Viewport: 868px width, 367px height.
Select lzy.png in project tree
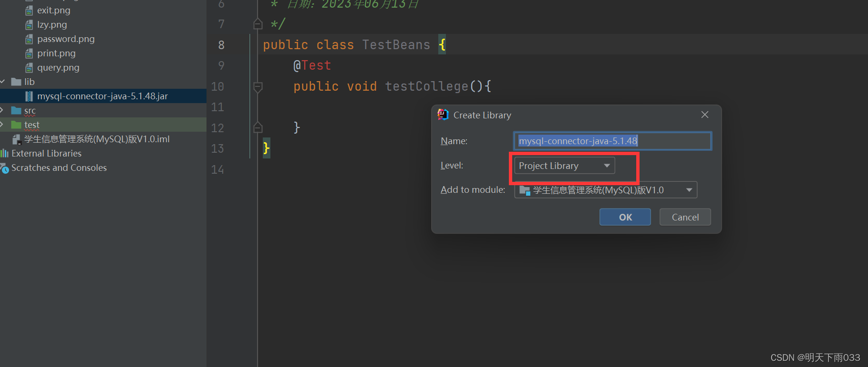tap(52, 25)
